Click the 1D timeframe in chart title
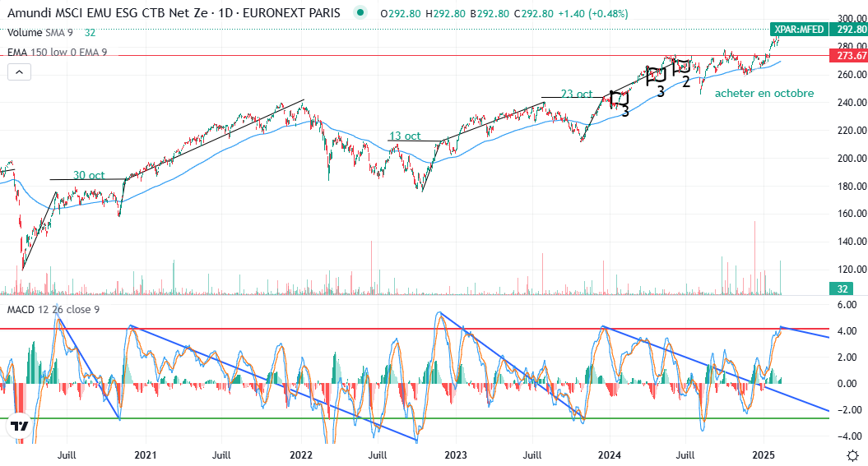 (x=225, y=12)
